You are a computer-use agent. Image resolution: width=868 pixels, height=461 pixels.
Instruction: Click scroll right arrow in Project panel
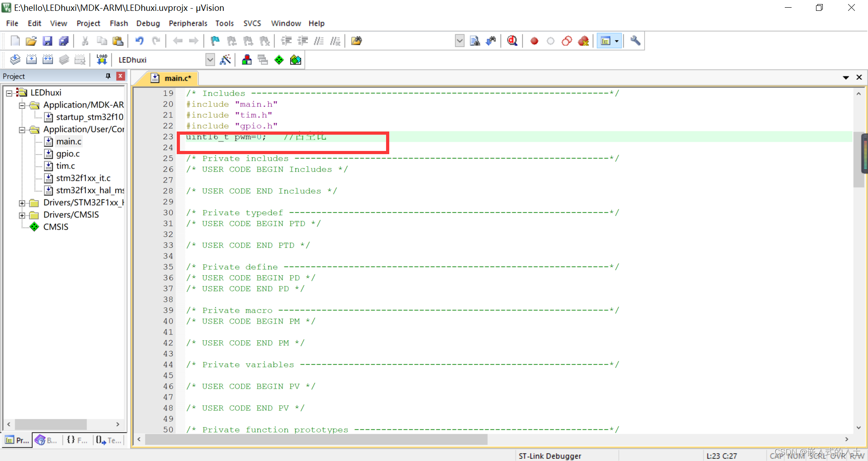118,424
